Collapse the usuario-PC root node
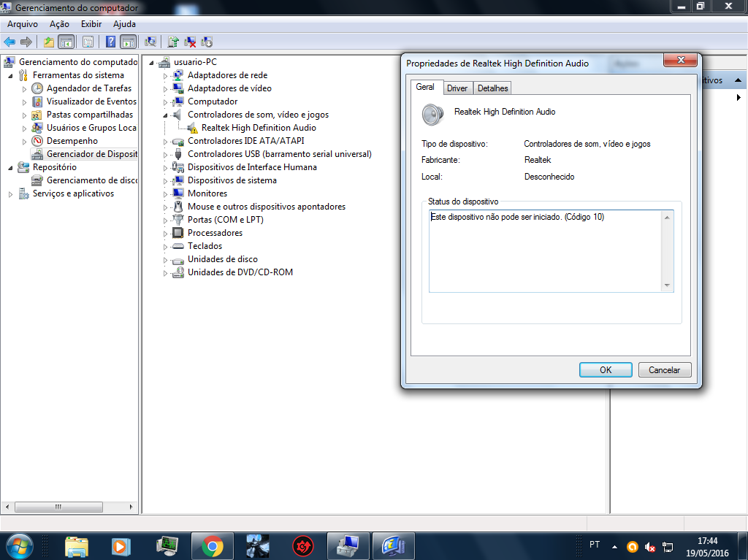Viewport: 748px width, 560px height. (x=152, y=63)
